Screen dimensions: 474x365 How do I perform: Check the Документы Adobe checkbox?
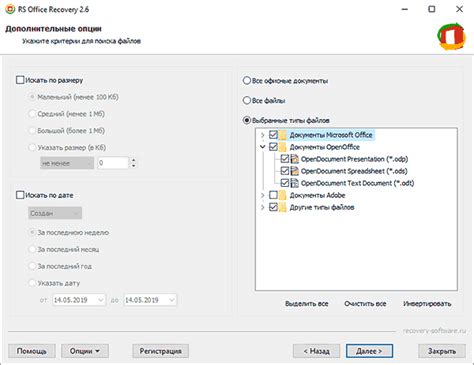tap(273, 195)
